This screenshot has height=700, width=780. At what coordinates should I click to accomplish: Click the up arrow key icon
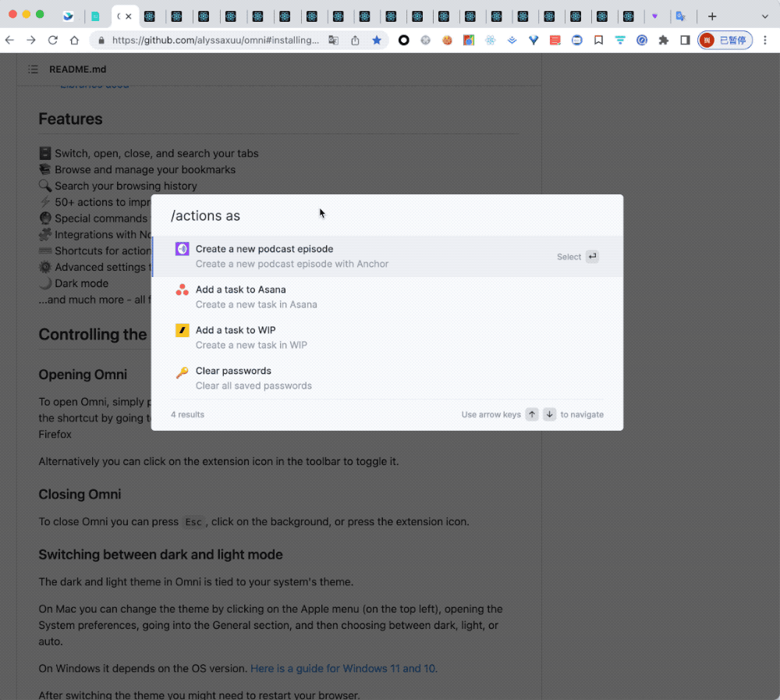click(531, 414)
